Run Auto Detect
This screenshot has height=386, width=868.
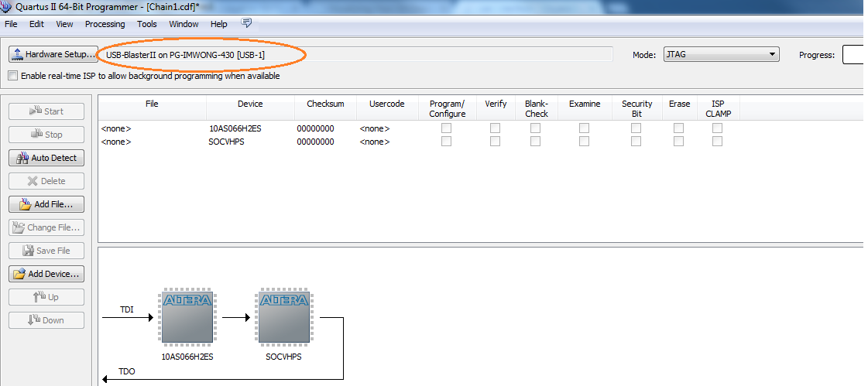pos(46,158)
